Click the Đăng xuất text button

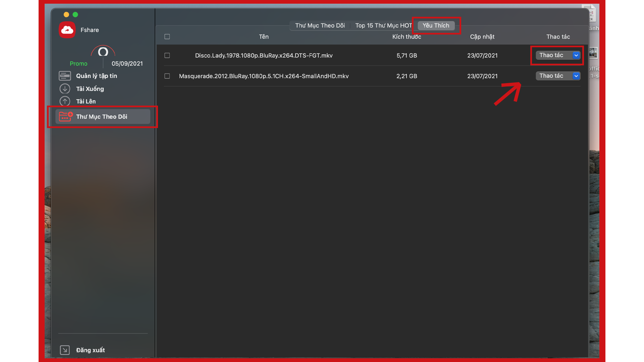[x=90, y=350]
